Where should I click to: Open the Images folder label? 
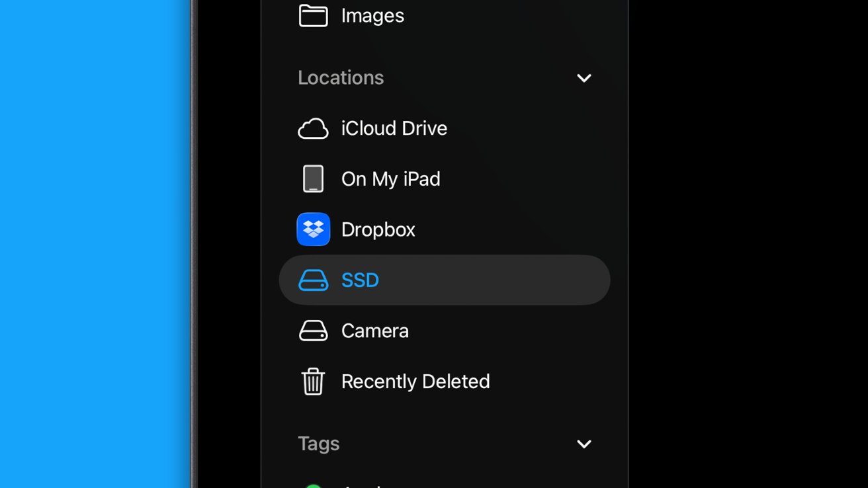pos(372,15)
